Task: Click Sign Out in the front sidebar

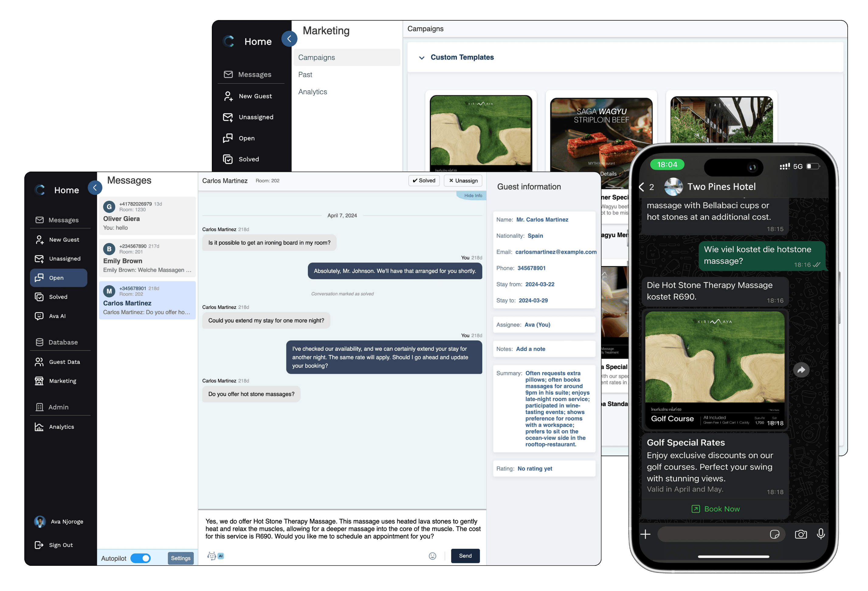Action: [x=54, y=545]
